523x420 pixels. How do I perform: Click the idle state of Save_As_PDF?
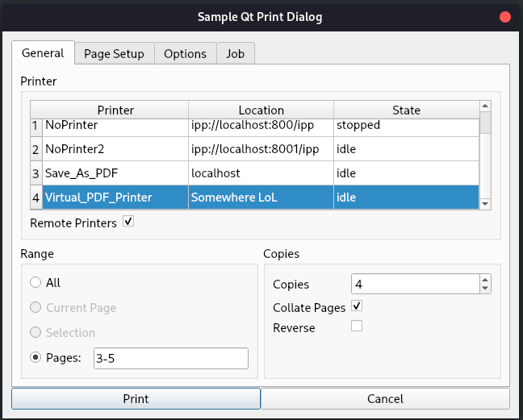pyautogui.click(x=406, y=173)
